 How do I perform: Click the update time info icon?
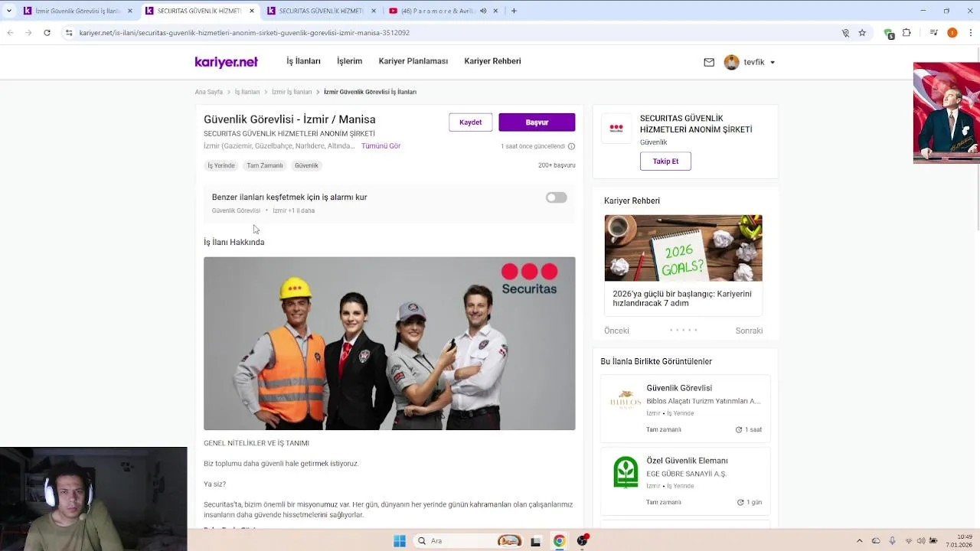[571, 146]
